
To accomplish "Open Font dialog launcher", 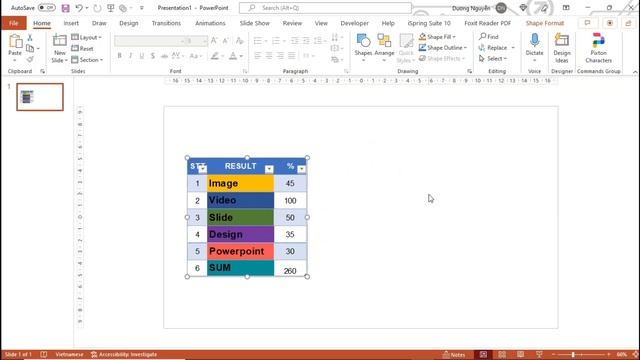I will (x=245, y=71).
